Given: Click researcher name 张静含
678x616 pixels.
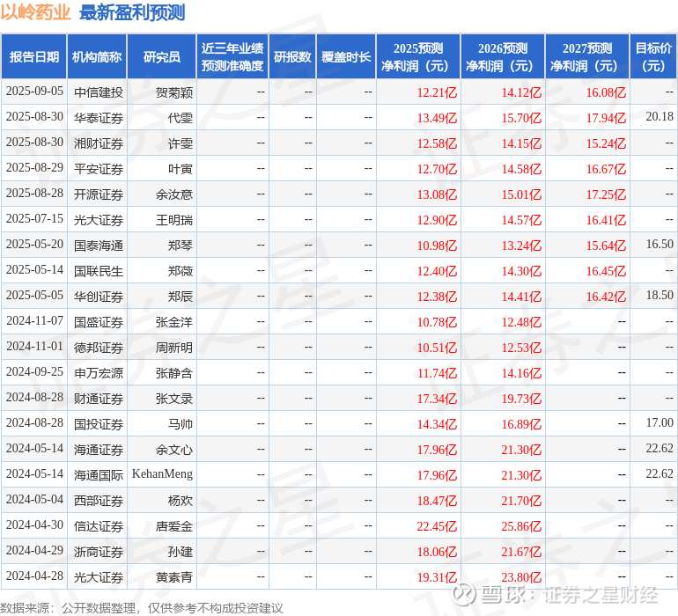Looking at the screenshot, I should 174,372.
